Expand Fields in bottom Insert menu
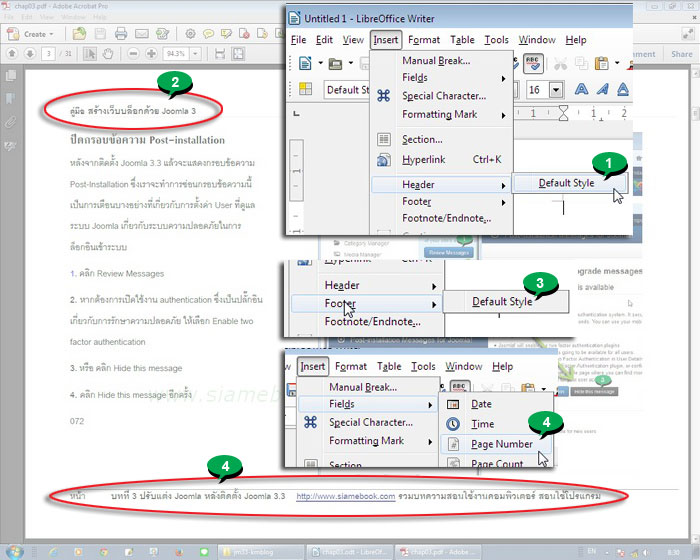700x560 pixels. coord(367,404)
